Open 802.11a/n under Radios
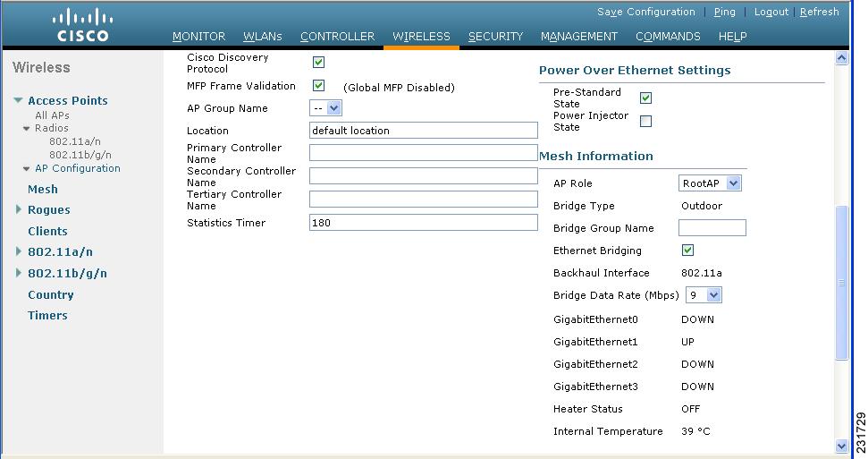The width and height of the screenshot is (868, 459). pos(75,141)
